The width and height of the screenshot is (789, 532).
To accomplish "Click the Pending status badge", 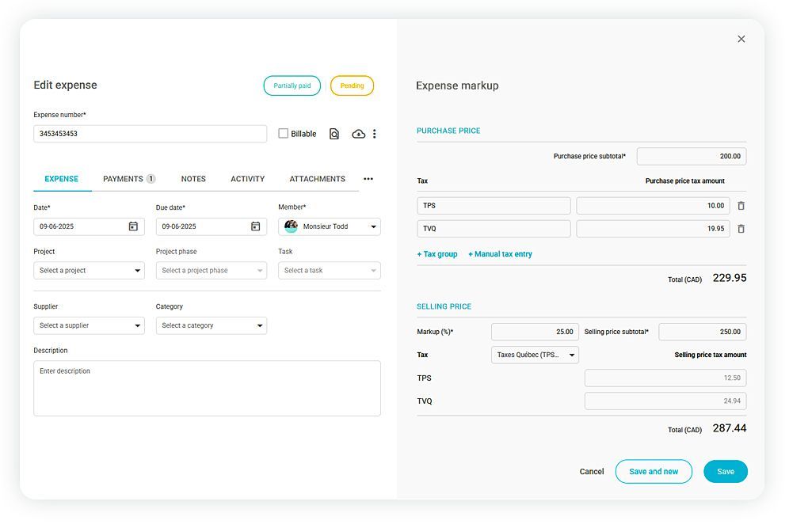I will point(352,85).
